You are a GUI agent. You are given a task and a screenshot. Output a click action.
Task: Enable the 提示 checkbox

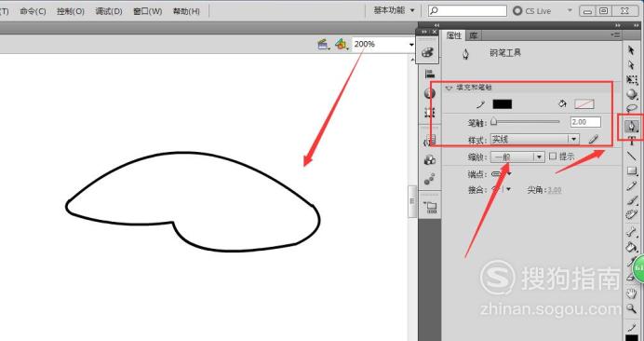click(553, 157)
